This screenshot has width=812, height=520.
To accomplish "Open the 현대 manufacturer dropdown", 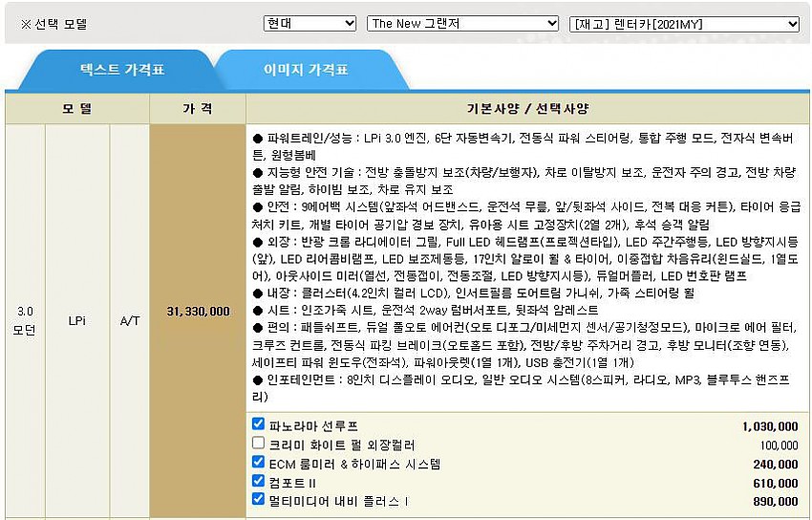I will [x=310, y=24].
